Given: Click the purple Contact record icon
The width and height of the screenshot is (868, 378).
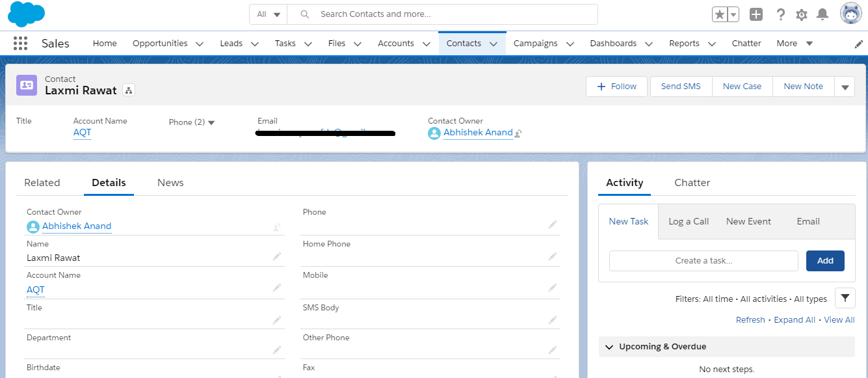Looking at the screenshot, I should [27, 85].
